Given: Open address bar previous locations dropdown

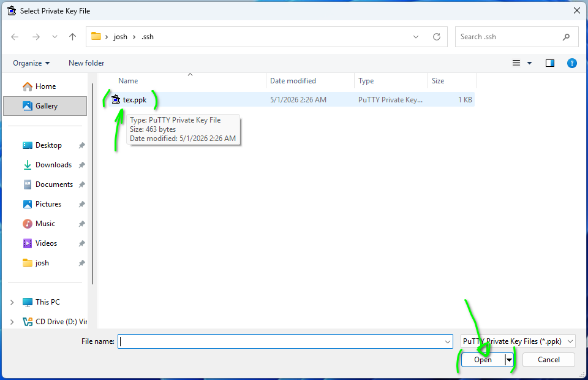Looking at the screenshot, I should click(416, 37).
